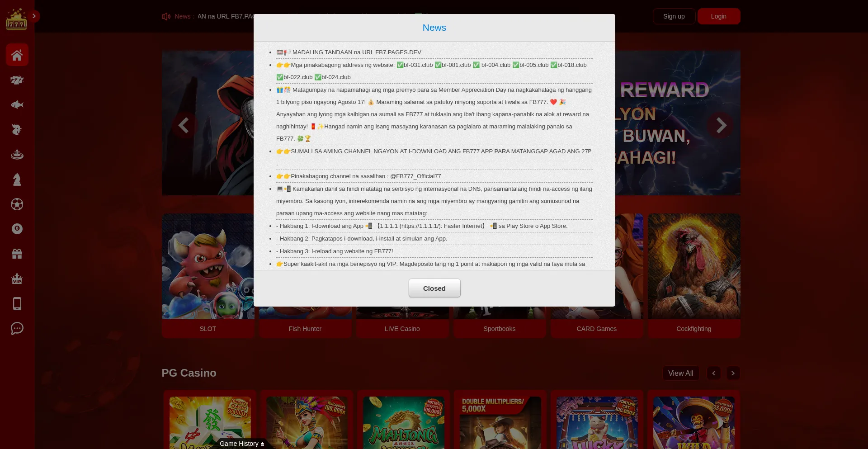
Task: Show previous PG Casino games
Action: click(714, 373)
